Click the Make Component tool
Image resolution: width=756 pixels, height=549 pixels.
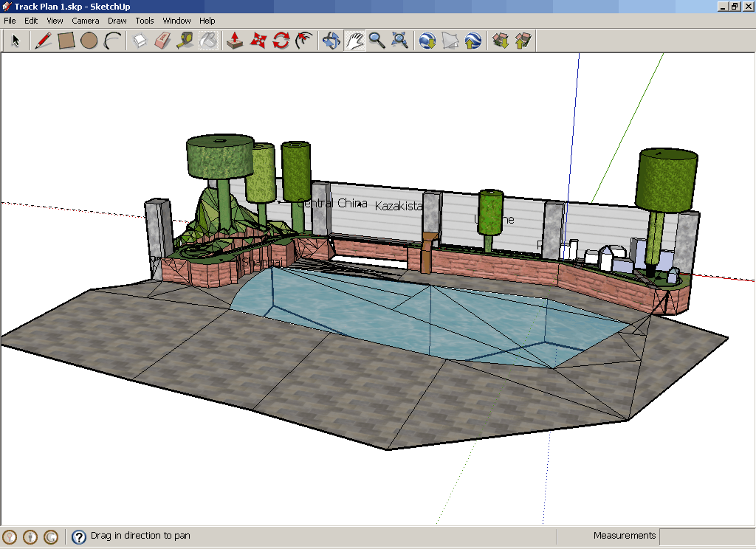140,41
